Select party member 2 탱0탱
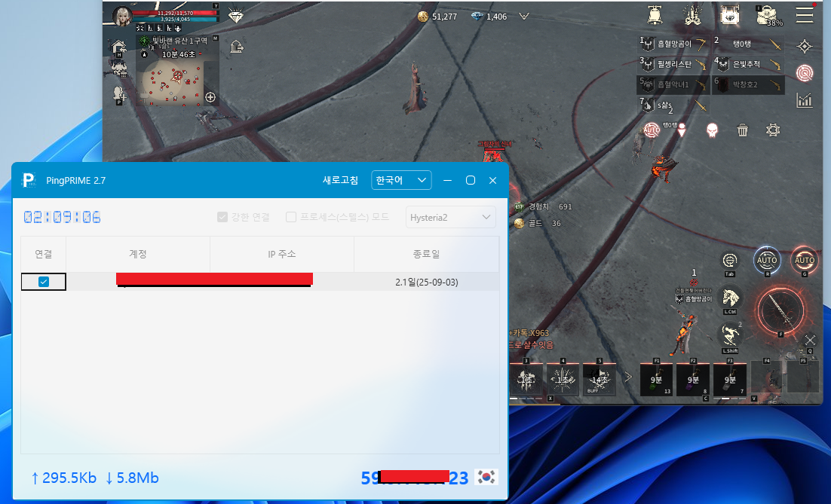The height and width of the screenshot is (504, 831). tap(748, 44)
